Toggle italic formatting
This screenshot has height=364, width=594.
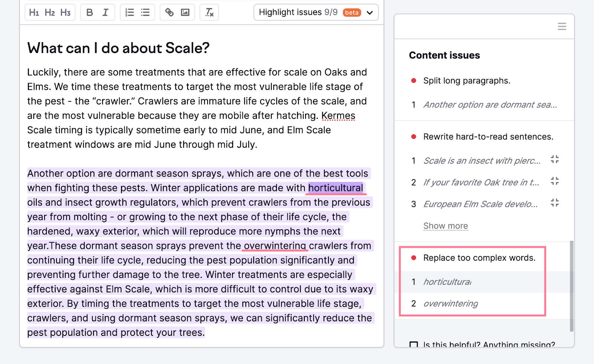coord(105,13)
